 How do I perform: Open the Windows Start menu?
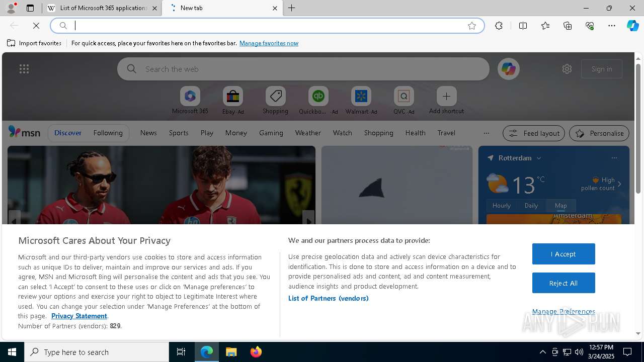[12, 352]
